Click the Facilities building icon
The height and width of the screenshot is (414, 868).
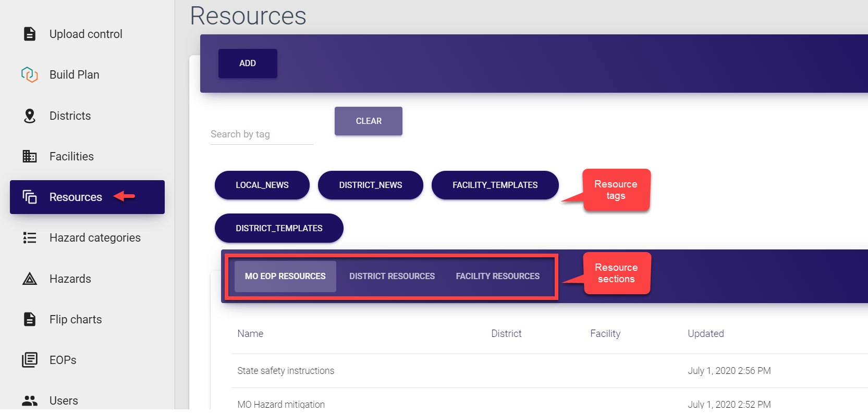(30, 156)
